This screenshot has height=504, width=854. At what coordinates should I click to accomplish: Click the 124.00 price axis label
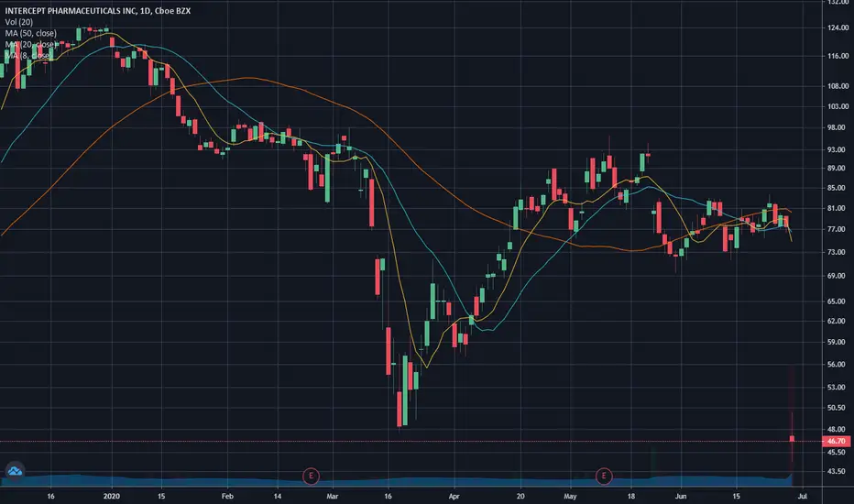[838, 27]
